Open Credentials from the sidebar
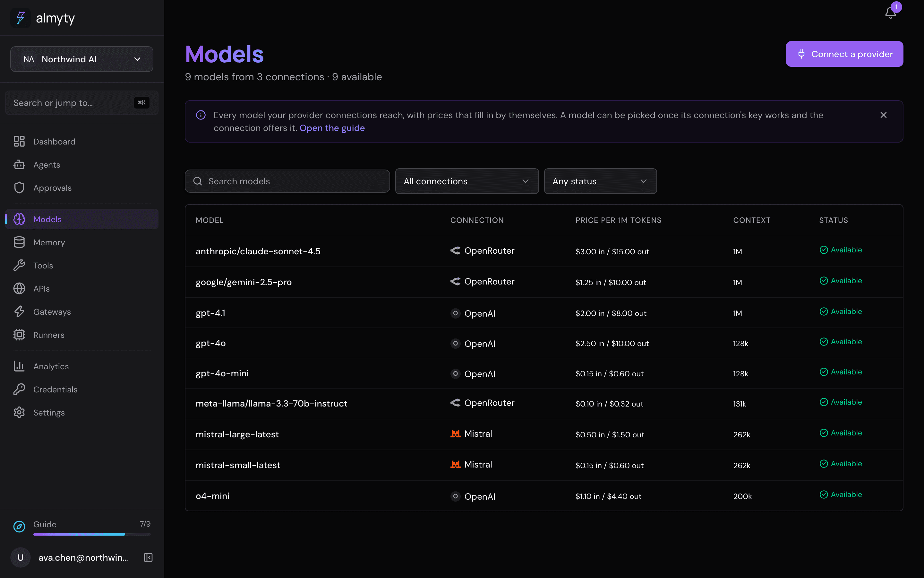The height and width of the screenshot is (578, 924). 82,389
